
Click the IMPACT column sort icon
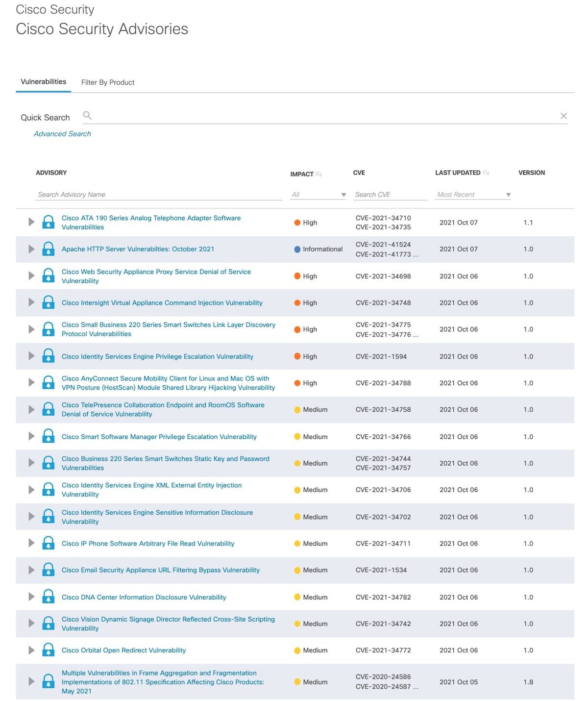(318, 174)
